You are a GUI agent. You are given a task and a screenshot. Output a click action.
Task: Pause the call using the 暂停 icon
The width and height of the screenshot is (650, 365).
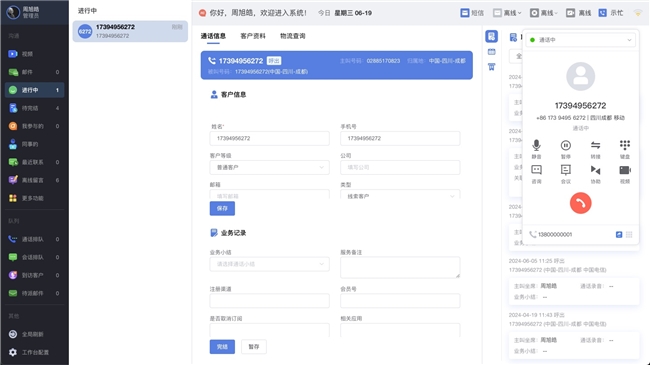point(565,145)
